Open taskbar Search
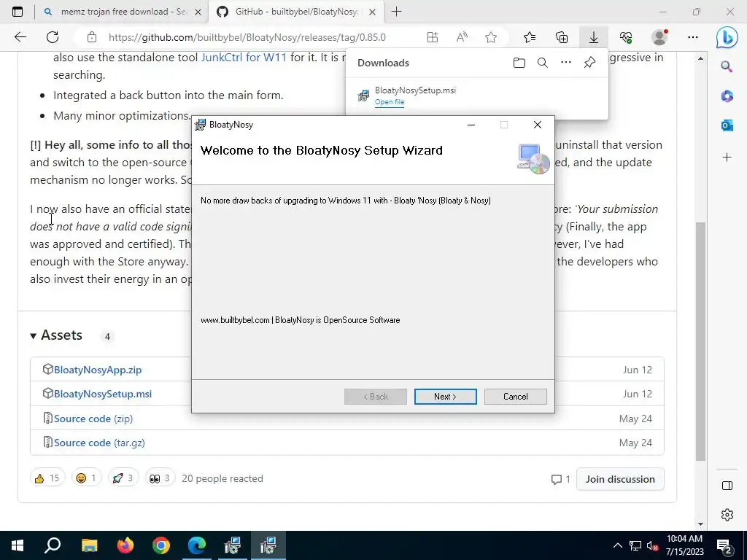 point(53,545)
